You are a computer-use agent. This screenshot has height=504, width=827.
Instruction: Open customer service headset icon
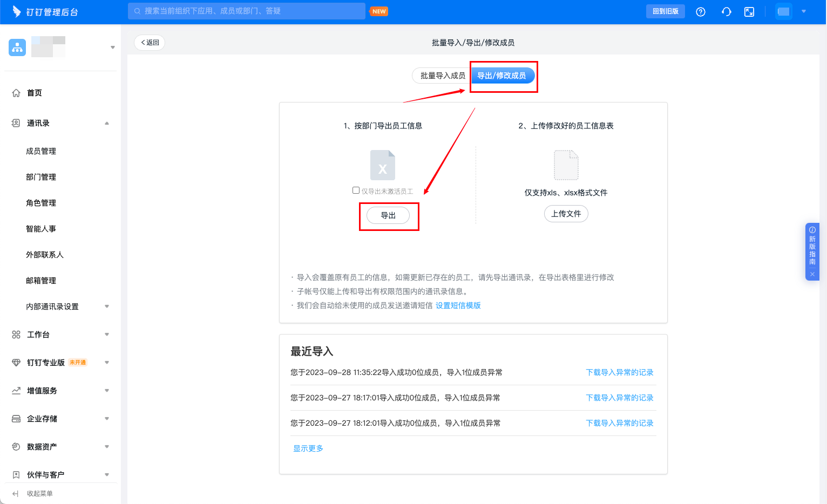point(726,12)
